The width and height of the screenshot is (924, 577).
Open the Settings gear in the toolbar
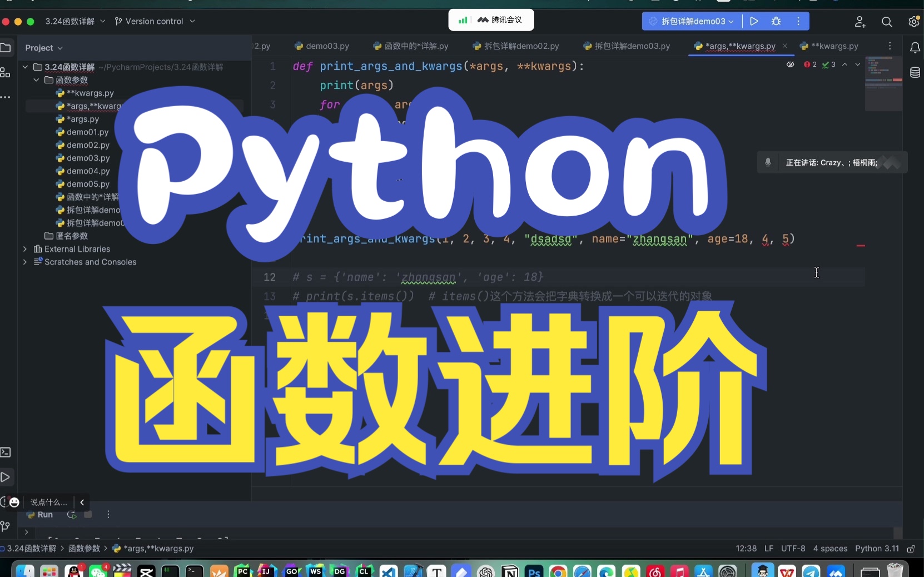click(x=914, y=22)
